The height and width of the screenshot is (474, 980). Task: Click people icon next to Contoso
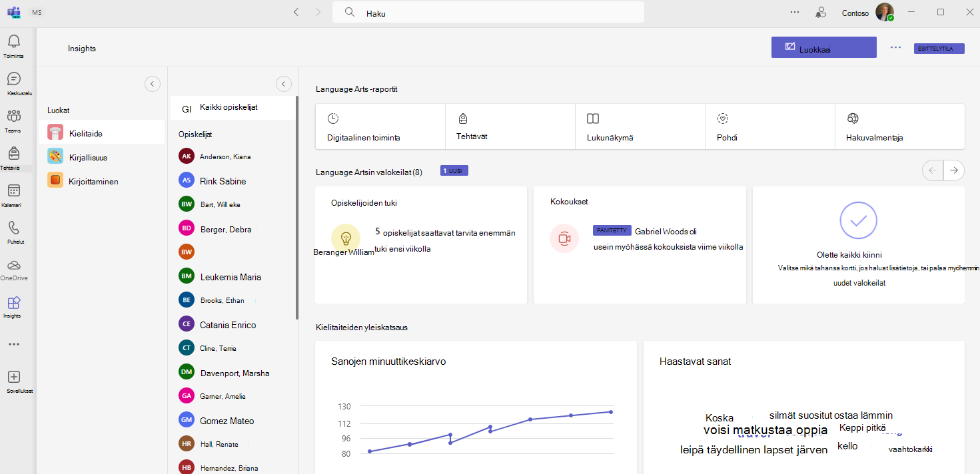tap(821, 12)
